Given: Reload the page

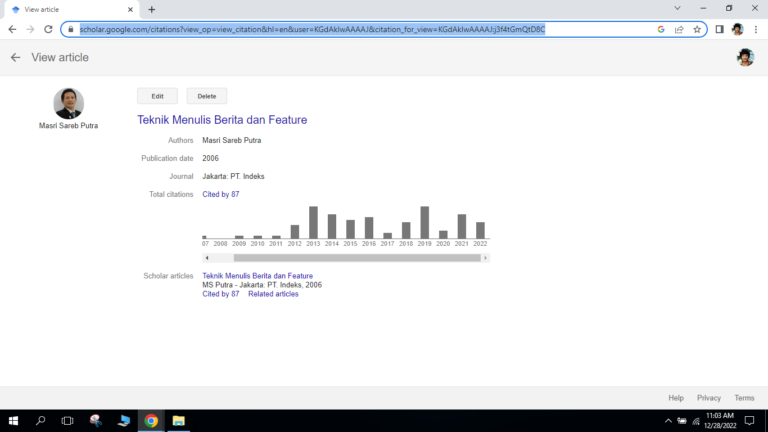Looking at the screenshot, I should pos(48,29).
